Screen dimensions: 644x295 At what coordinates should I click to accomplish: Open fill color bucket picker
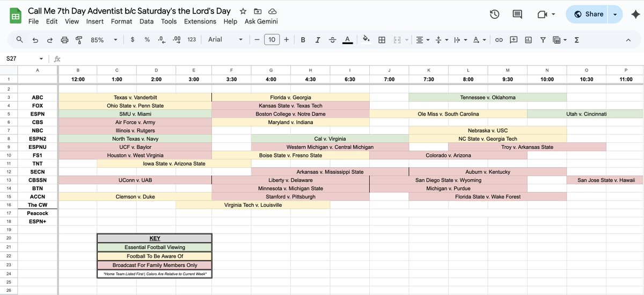click(x=367, y=40)
